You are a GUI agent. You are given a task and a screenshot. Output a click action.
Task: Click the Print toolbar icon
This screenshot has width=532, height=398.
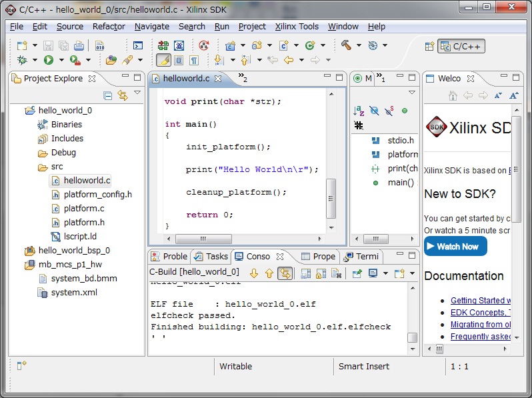79,45
